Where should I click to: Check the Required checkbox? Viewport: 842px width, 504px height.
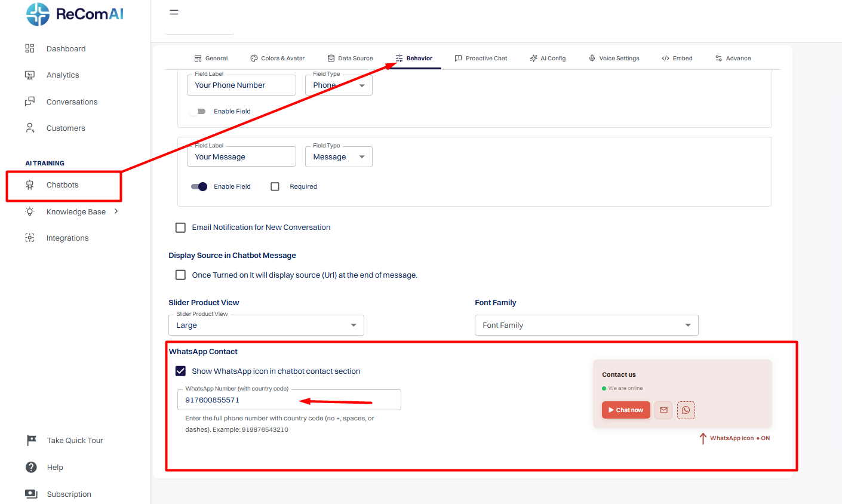coord(275,186)
